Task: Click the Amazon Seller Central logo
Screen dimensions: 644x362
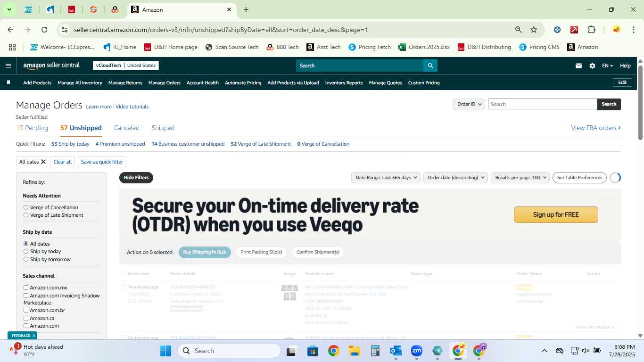Action: click(51, 66)
